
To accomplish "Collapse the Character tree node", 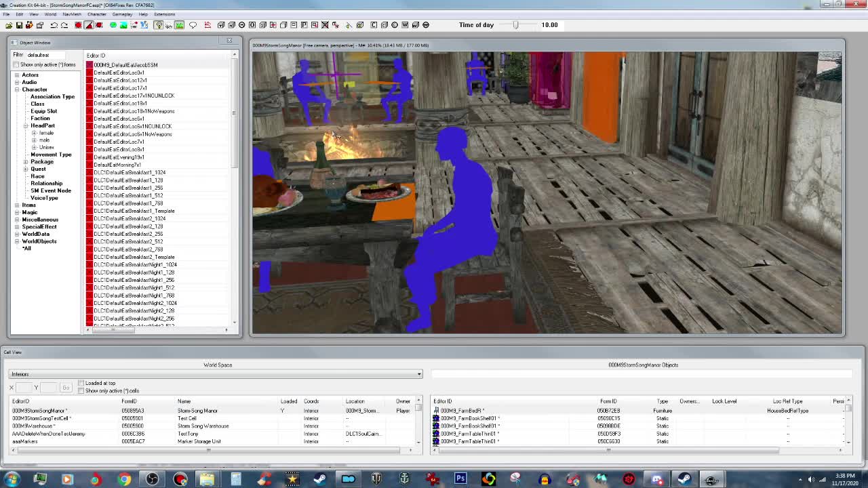I will pyautogui.click(x=17, y=89).
